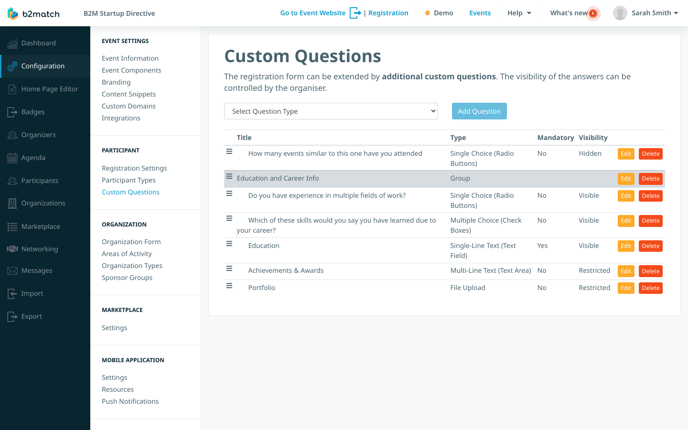
Task: Edit the 'How many events' question
Action: pyautogui.click(x=626, y=154)
